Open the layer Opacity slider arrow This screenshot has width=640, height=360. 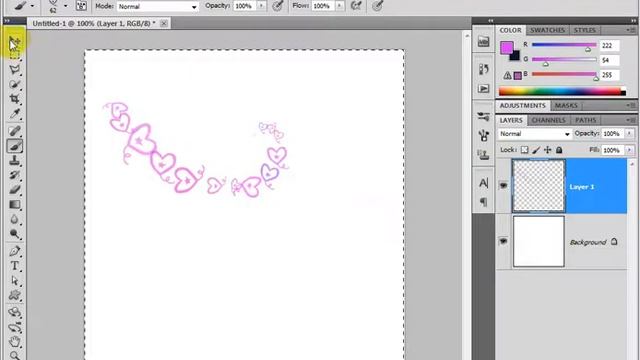click(x=629, y=134)
